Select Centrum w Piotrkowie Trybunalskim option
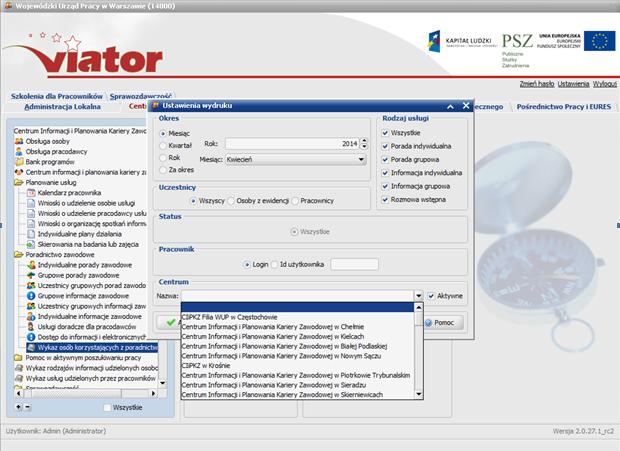 coord(297,375)
